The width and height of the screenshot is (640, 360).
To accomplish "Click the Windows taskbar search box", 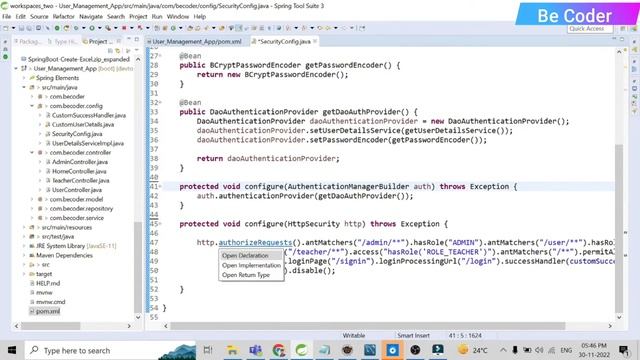I will click(x=111, y=350).
